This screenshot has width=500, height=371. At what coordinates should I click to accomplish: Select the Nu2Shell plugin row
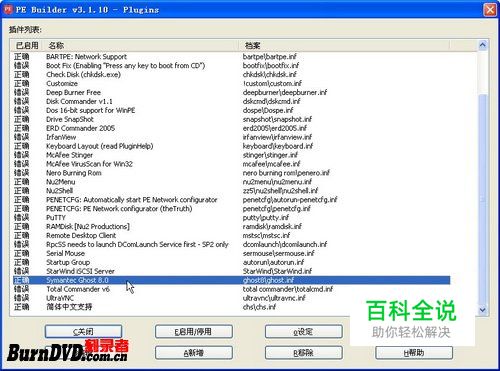[232, 191]
